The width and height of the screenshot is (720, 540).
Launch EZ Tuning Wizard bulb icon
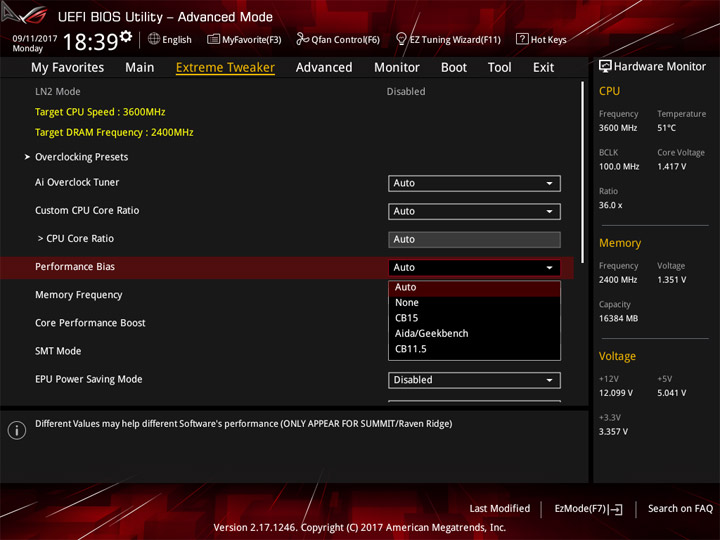(401, 39)
